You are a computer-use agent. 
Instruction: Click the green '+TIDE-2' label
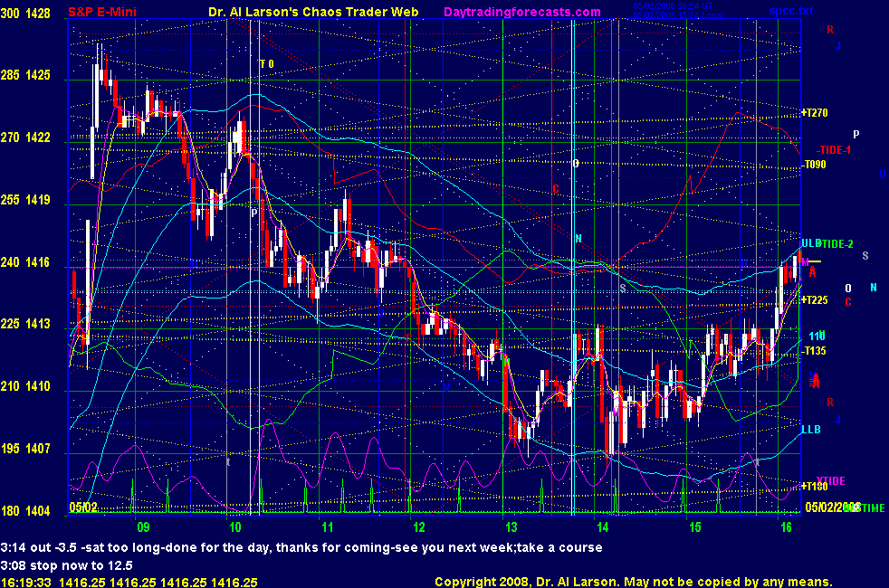(x=835, y=243)
